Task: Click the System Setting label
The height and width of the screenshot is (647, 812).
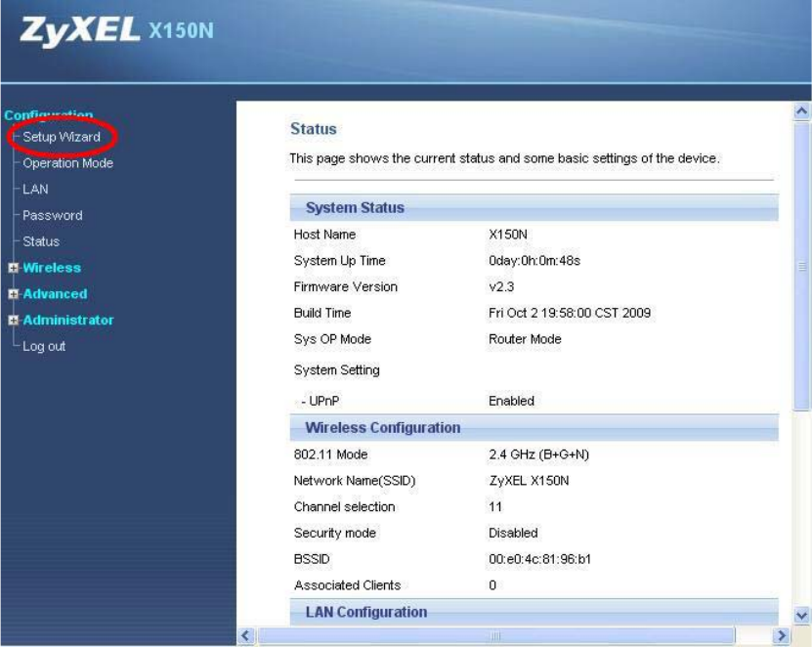Action: point(336,369)
